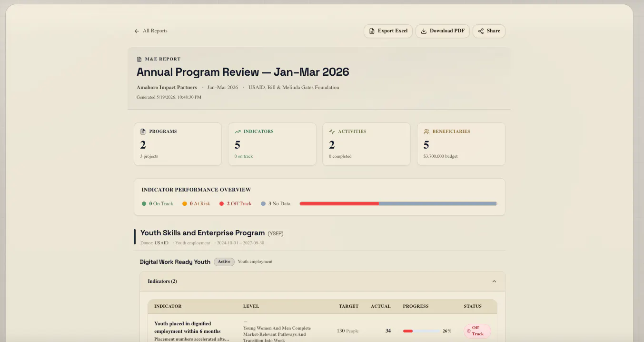This screenshot has width=644, height=342.
Task: Click the Activities pulse icon
Action: (x=332, y=131)
